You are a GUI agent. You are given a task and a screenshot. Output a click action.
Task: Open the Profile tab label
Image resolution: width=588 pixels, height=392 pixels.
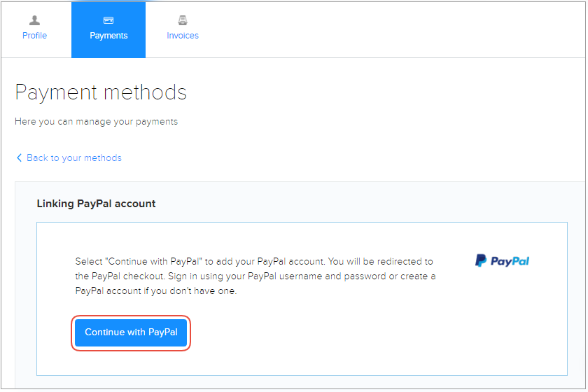coord(34,36)
